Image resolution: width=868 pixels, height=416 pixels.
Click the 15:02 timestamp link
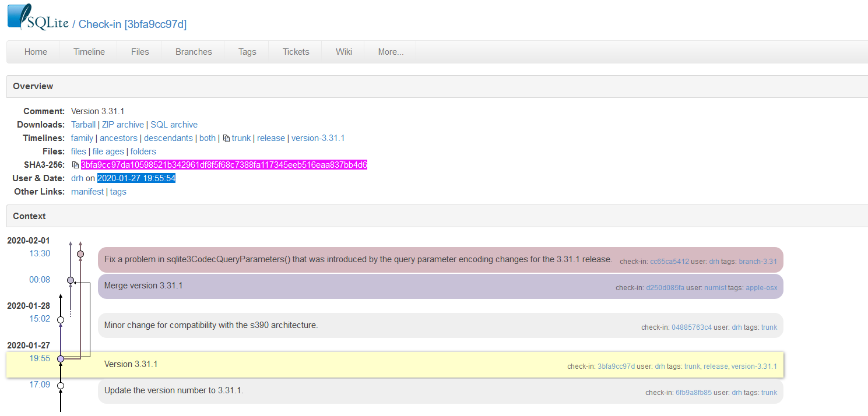(x=40, y=319)
